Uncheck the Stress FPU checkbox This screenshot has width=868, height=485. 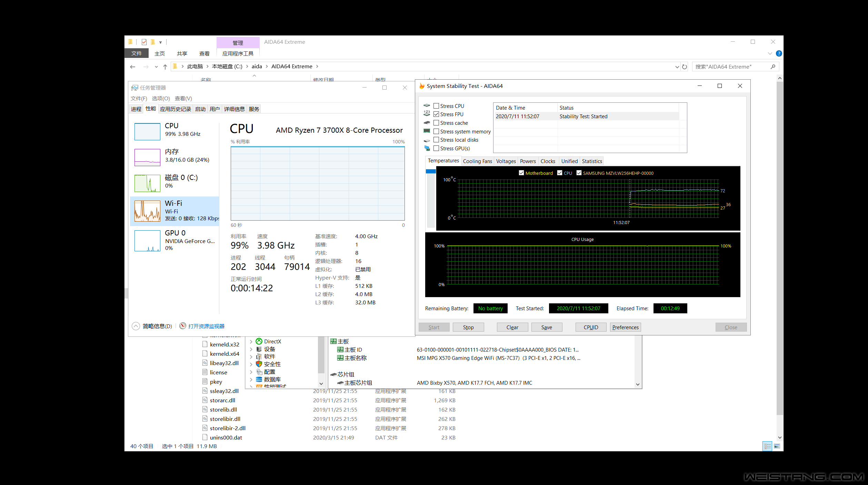pyautogui.click(x=436, y=114)
